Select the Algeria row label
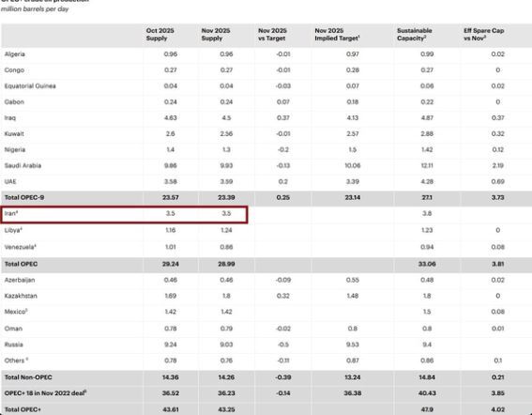Screen dimensions: 532x415 coord(15,54)
